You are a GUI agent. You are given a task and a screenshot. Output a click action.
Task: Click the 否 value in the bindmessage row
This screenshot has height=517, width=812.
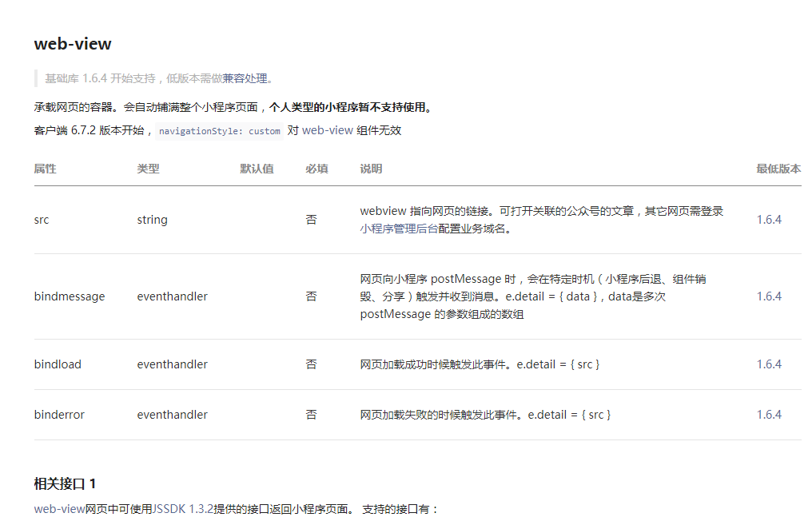click(x=311, y=296)
